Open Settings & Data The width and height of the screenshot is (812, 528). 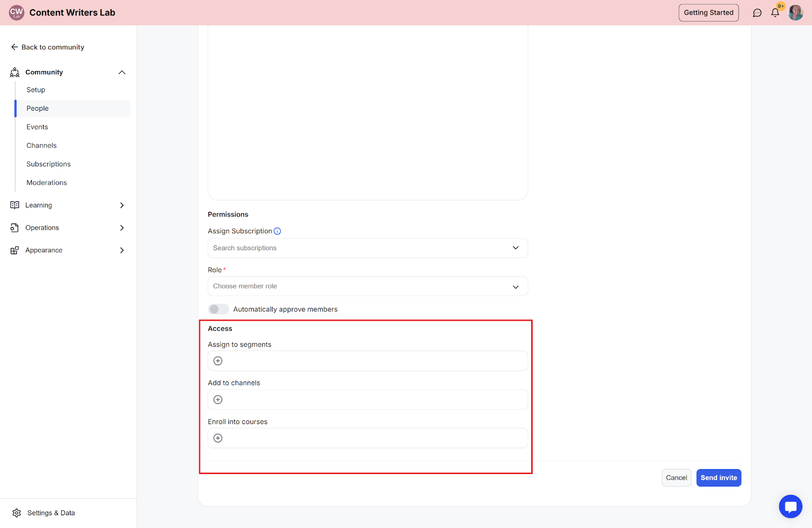[51, 513]
